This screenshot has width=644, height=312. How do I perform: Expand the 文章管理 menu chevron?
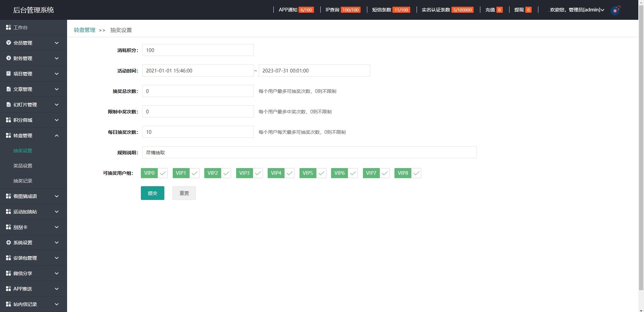pos(57,89)
